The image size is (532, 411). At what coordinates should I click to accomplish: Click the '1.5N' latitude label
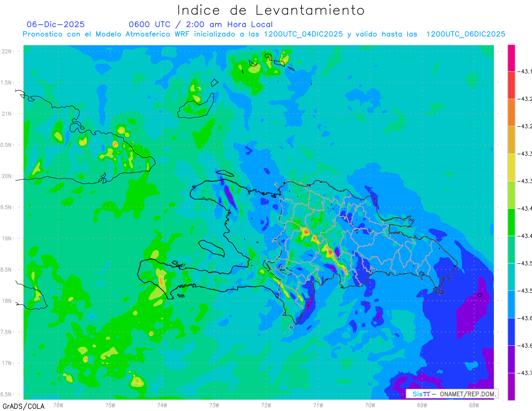click(x=6, y=82)
